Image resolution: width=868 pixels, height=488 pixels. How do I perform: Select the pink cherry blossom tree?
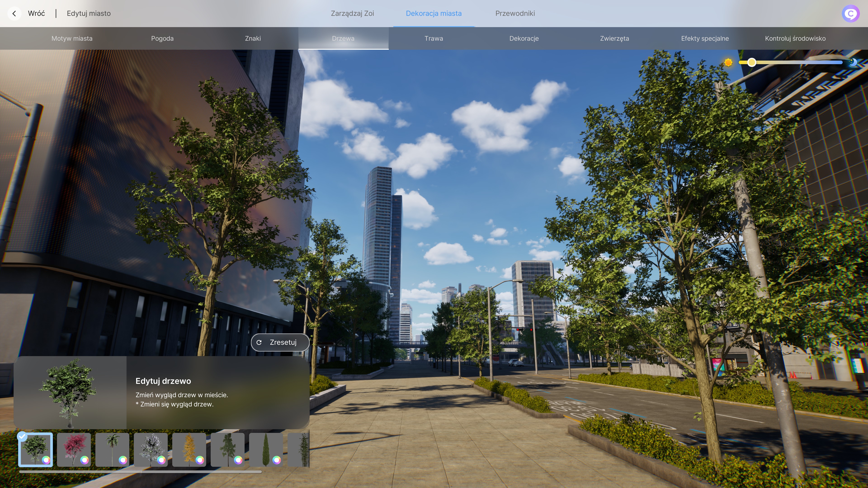coord(74,450)
